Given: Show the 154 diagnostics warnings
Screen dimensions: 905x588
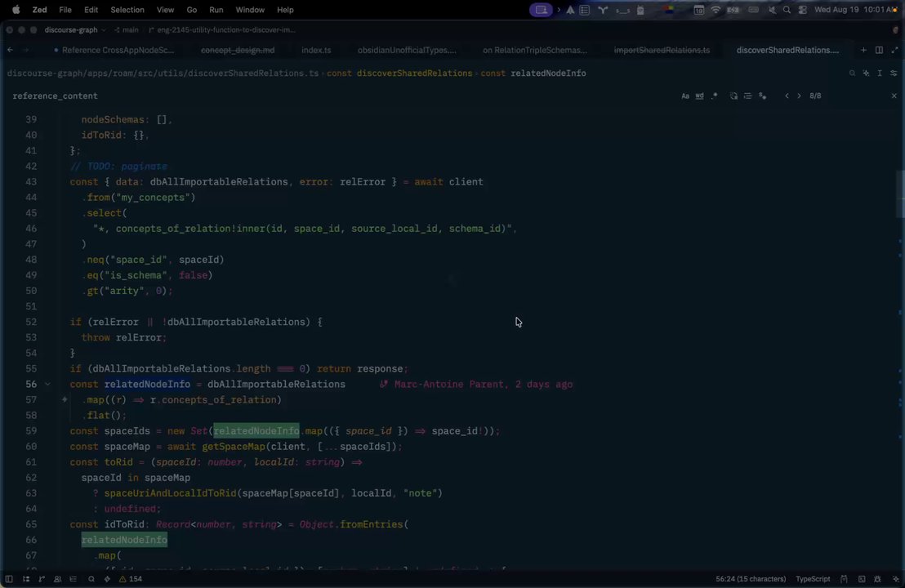Looking at the screenshot, I should click(131, 579).
